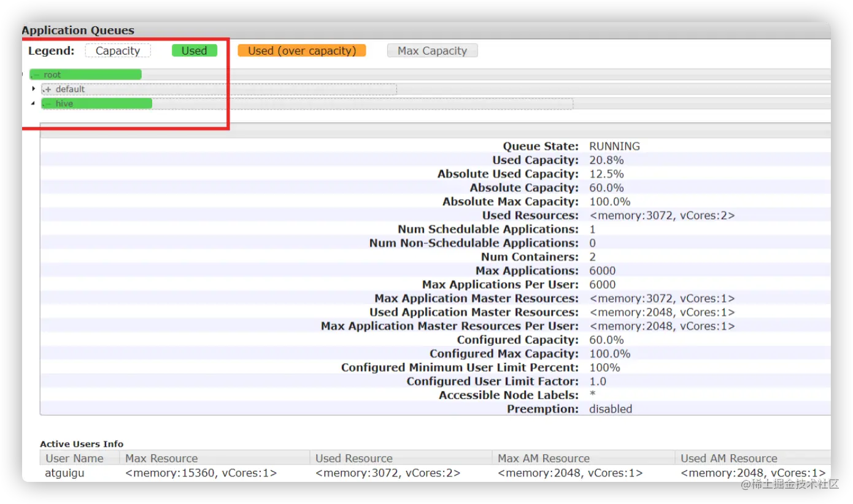
Task: Click the Max Applications: label
Action: (x=527, y=271)
